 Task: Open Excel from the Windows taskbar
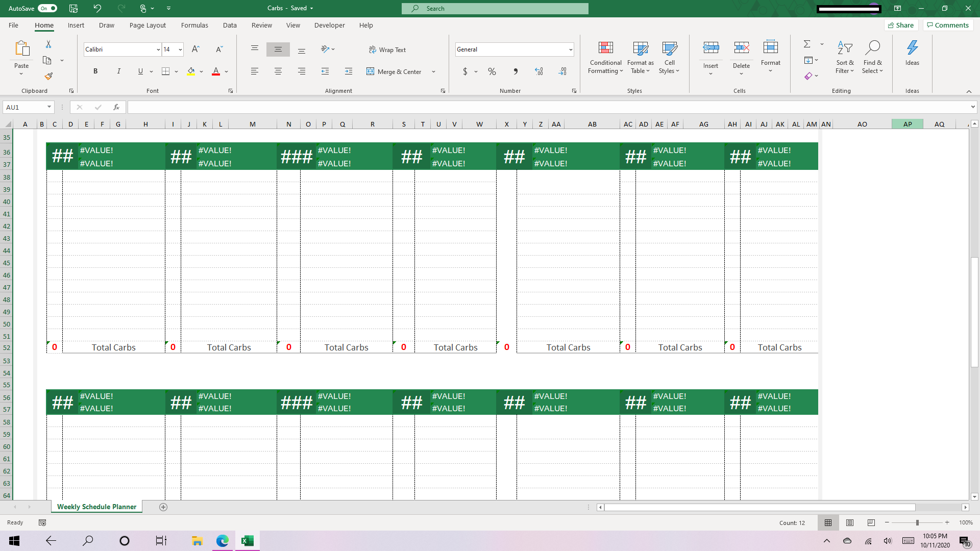pos(248,541)
